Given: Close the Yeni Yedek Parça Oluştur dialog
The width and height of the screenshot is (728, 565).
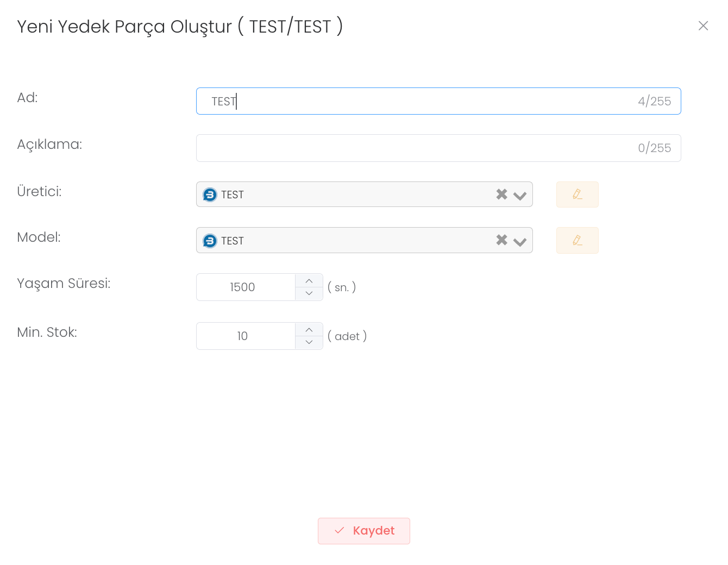Looking at the screenshot, I should point(703,26).
